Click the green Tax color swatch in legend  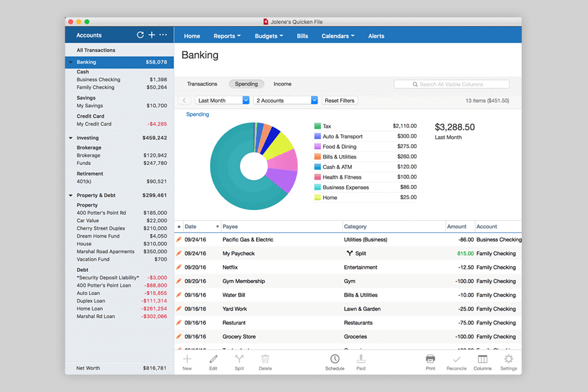click(x=317, y=126)
